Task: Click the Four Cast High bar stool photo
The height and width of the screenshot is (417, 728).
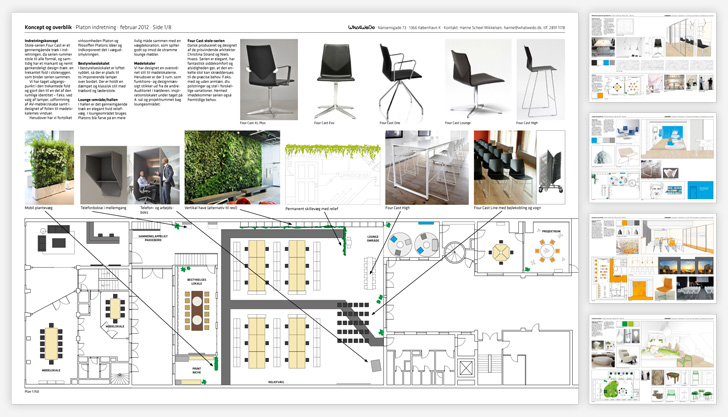Action: pyautogui.click(x=540, y=79)
